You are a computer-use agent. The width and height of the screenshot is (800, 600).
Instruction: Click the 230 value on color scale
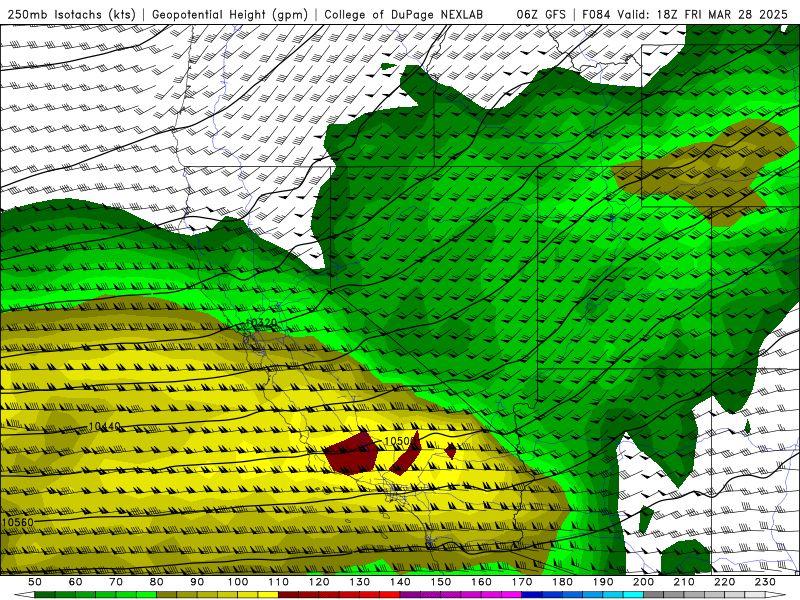(x=765, y=582)
